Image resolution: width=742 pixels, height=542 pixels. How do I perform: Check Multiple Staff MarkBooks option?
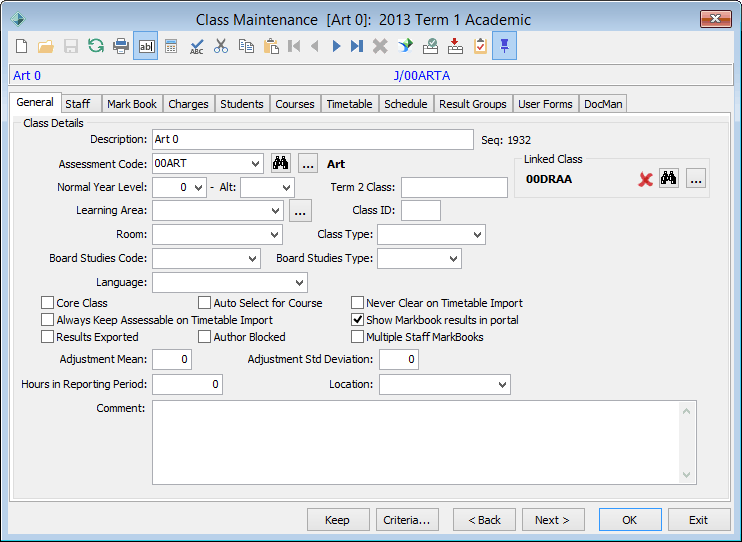(x=357, y=337)
